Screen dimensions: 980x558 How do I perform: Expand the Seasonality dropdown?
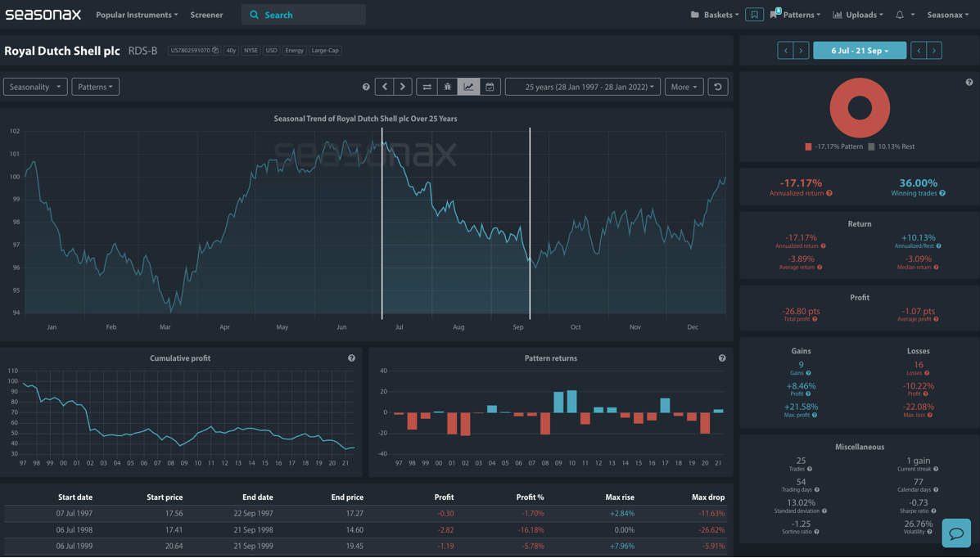point(35,87)
